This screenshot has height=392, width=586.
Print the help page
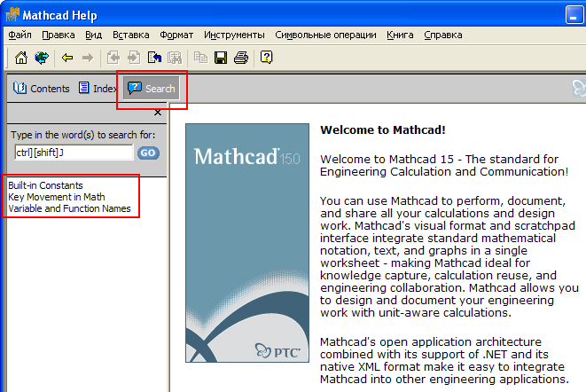(241, 58)
